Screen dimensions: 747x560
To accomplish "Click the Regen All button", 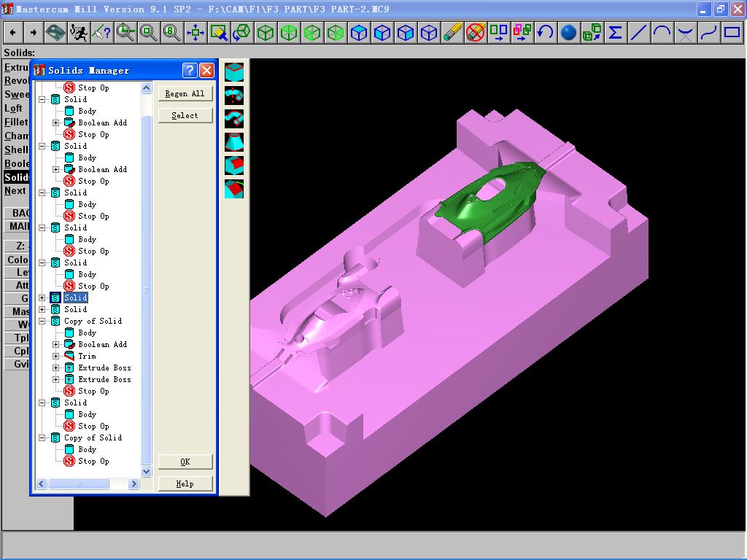I will pos(185,94).
